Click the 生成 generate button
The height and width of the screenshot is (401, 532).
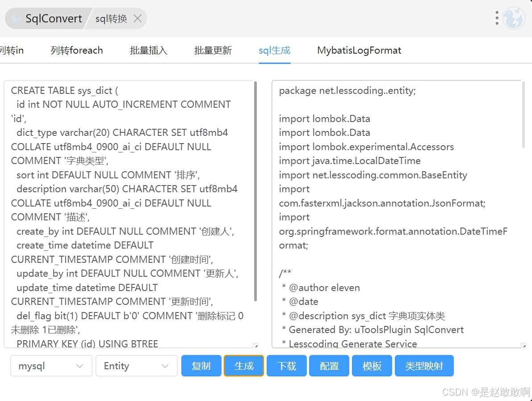(x=244, y=366)
